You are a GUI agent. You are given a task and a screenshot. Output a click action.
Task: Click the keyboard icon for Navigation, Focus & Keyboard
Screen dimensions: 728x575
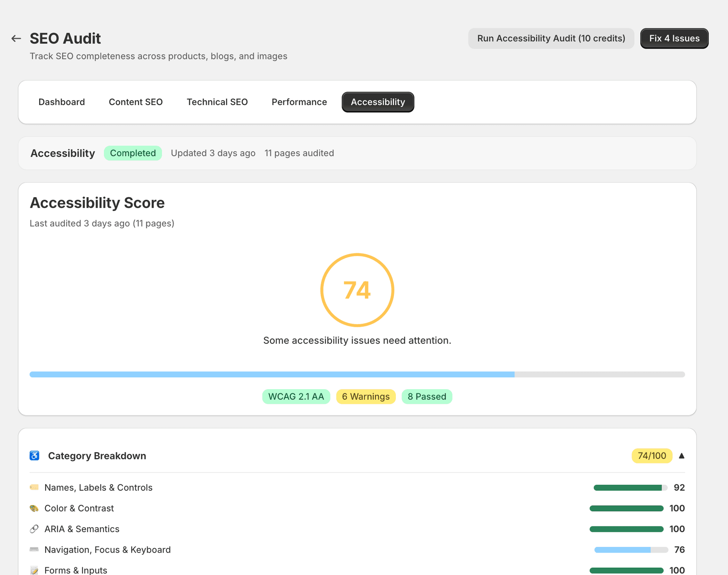(x=35, y=550)
